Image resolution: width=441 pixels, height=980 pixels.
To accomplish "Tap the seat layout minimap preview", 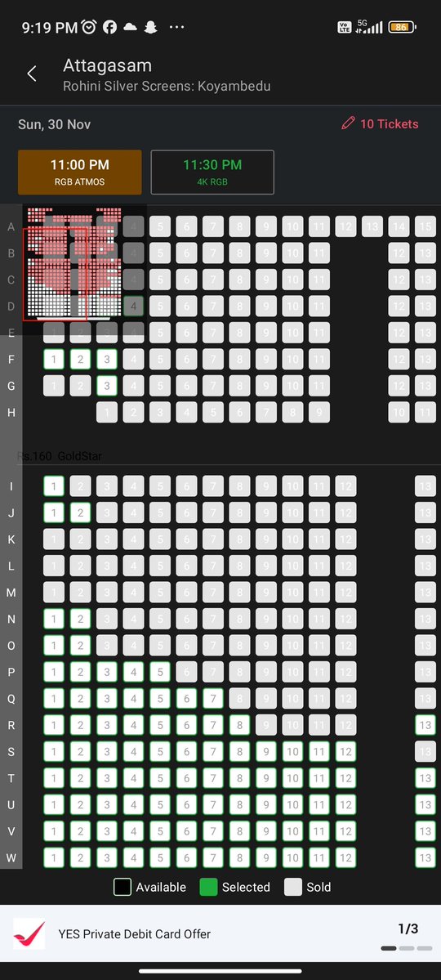I will 73,264.
